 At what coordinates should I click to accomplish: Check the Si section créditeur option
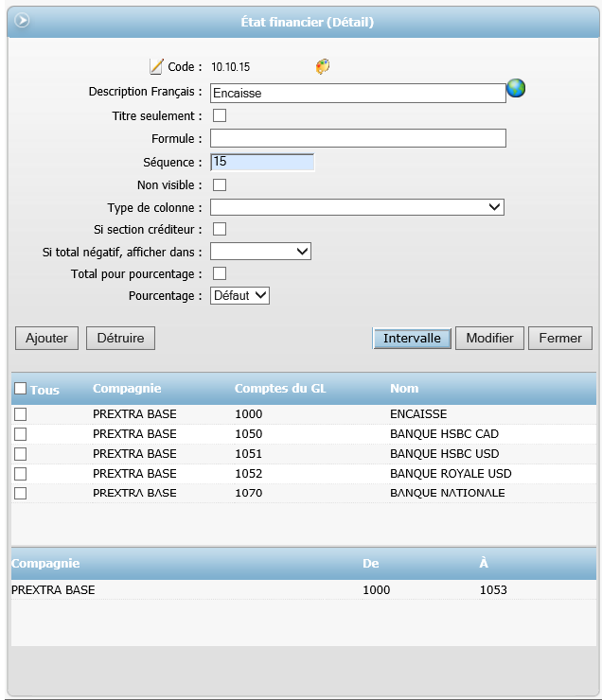[220, 229]
